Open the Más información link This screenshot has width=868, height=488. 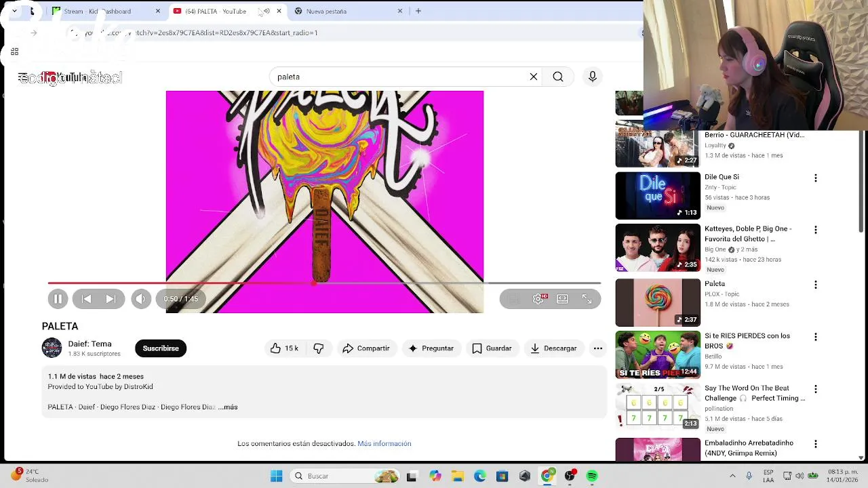pos(384,443)
